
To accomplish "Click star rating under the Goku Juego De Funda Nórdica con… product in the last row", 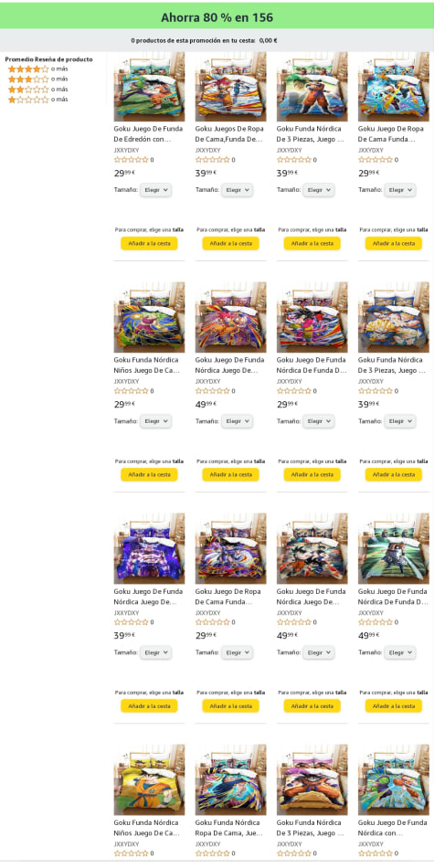I will tap(376, 853).
